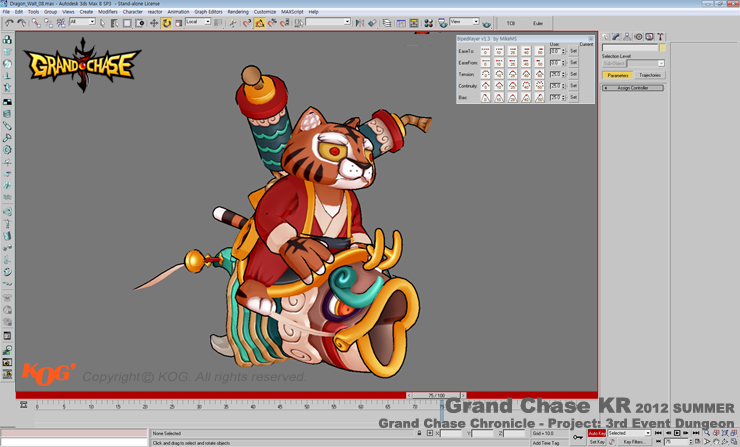This screenshot has width=740, height=447.
Task: Toggle the Auto Key animation mode
Action: coord(596,433)
